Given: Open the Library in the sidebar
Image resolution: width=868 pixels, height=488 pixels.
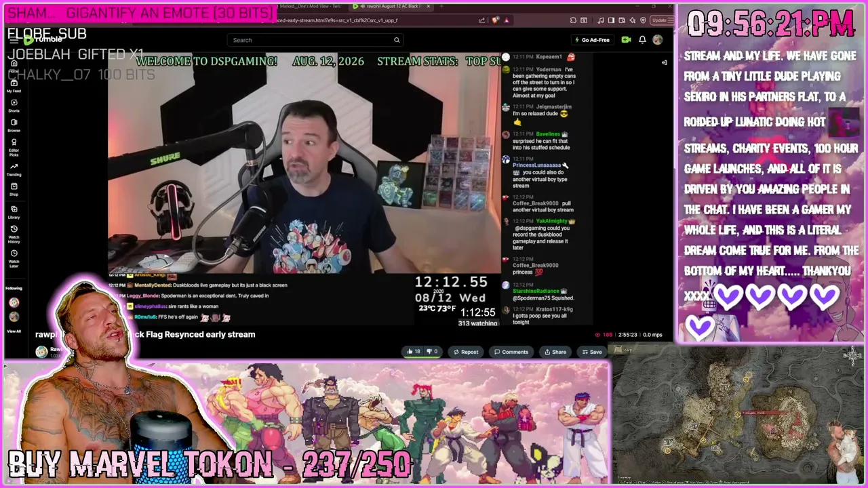Looking at the screenshot, I should pyautogui.click(x=14, y=213).
